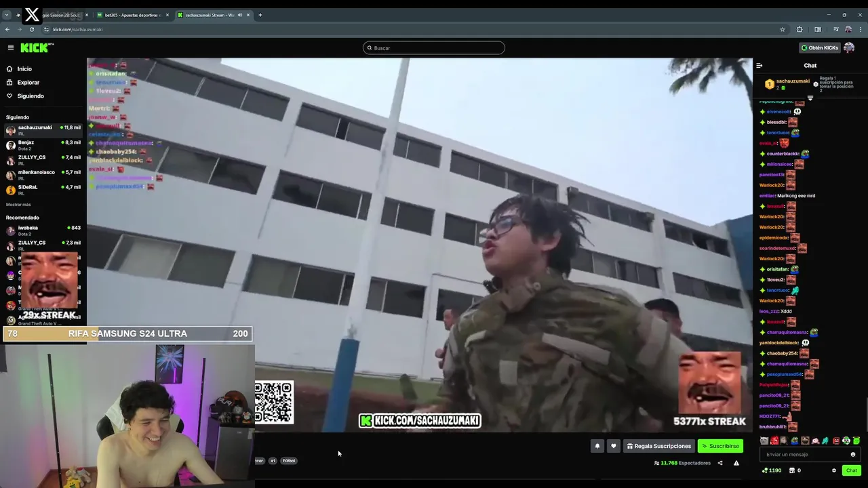Open ZULLYY_CS under Siguiendo
Screen dimensions: 868x488
point(43,160)
